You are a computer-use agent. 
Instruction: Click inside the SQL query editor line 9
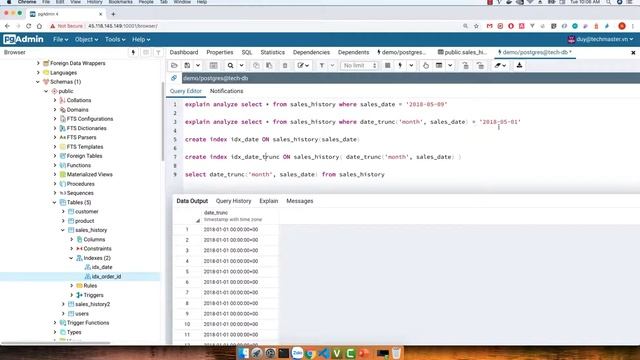[x=284, y=174]
